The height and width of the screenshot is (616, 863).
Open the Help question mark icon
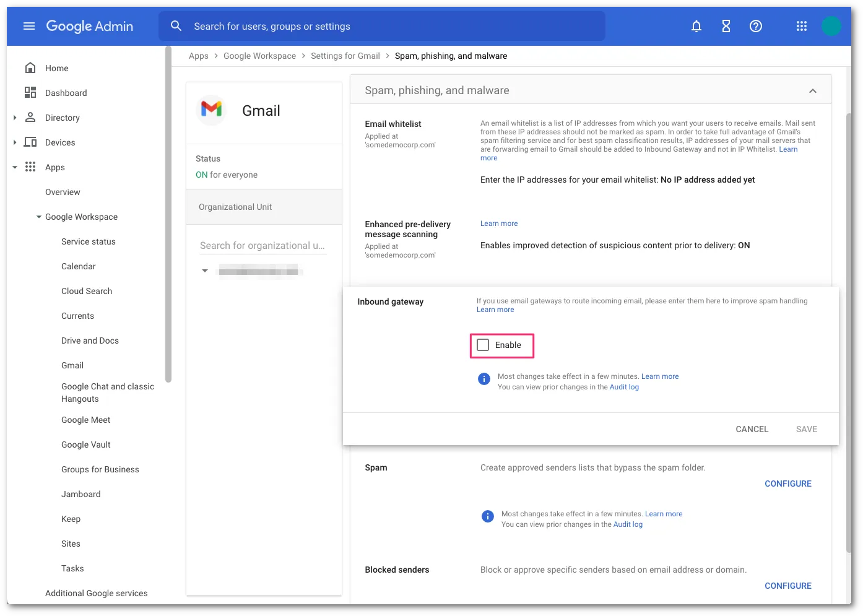point(755,26)
